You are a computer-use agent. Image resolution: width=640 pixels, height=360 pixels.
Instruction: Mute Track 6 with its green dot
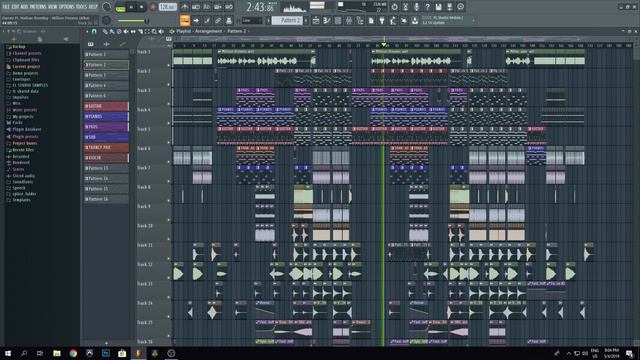click(169, 162)
